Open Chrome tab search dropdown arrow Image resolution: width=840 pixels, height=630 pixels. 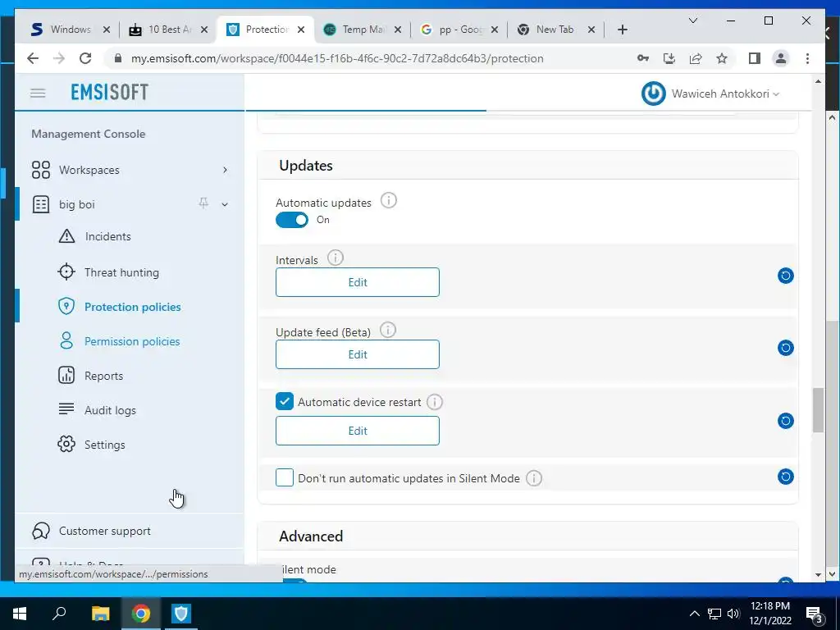click(692, 21)
